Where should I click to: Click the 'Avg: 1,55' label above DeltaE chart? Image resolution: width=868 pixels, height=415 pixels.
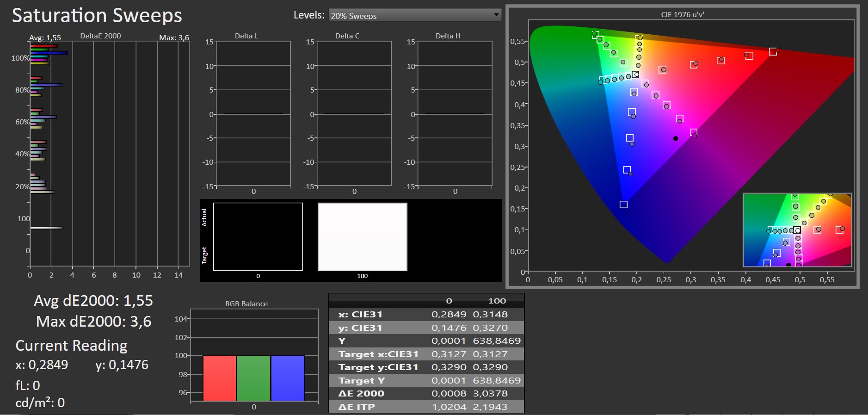[45, 37]
